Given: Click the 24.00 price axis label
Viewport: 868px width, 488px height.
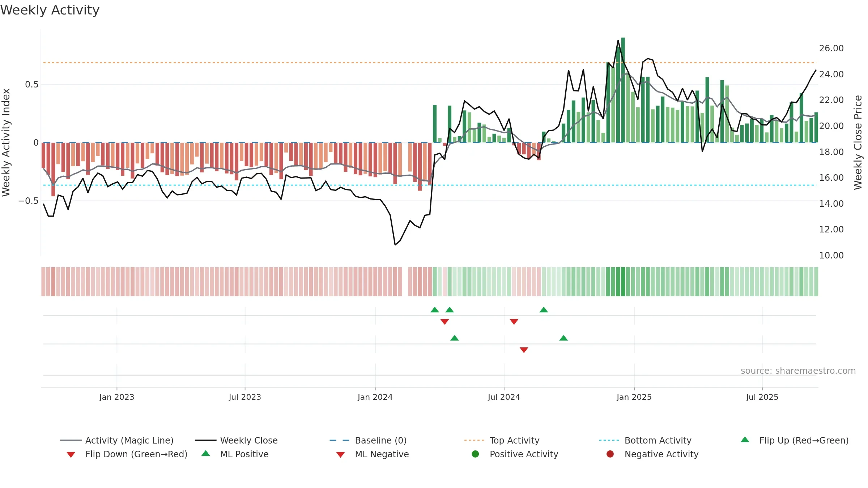Looking at the screenshot, I should pyautogui.click(x=831, y=74).
